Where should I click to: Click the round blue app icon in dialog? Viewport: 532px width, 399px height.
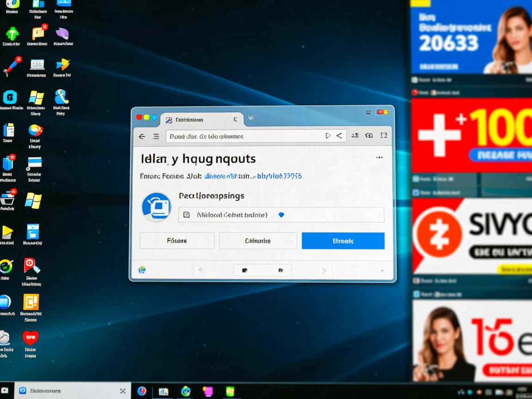pos(157,206)
